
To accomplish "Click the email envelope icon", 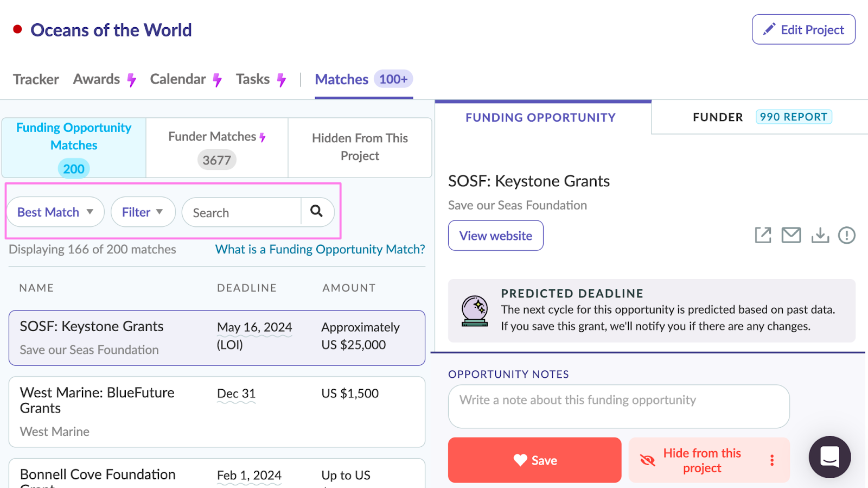I will click(791, 235).
